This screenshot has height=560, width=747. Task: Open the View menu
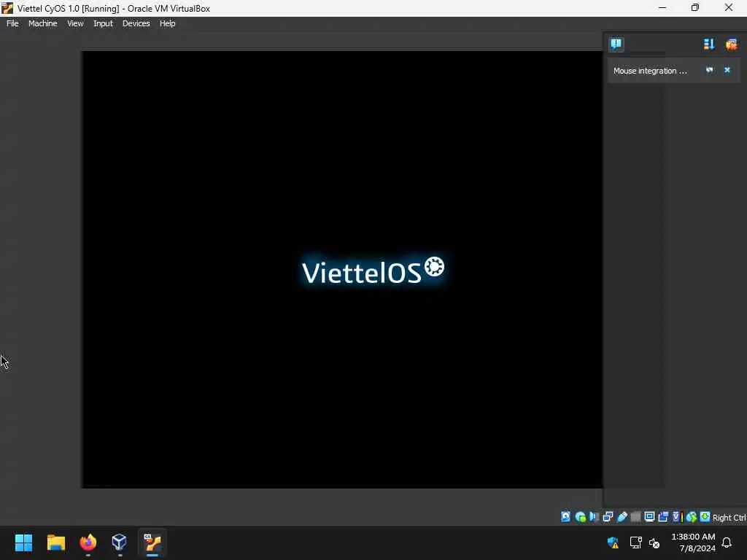click(75, 23)
